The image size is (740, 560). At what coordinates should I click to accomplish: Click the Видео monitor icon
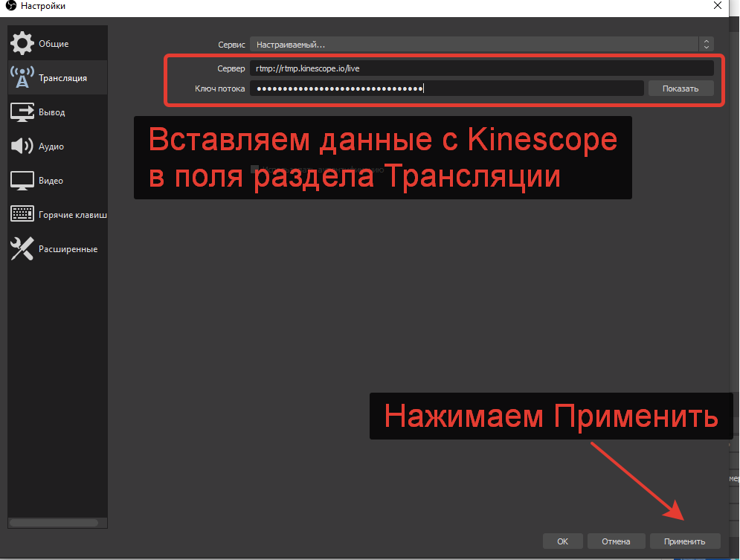click(22, 181)
